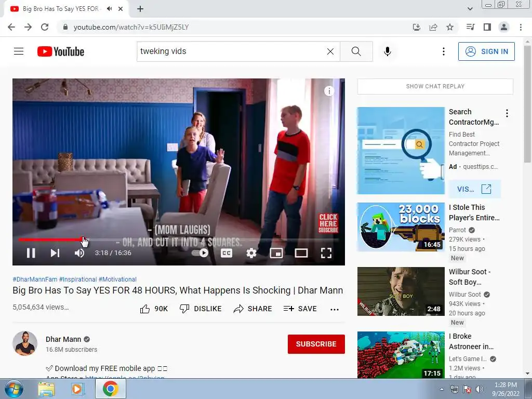Pause the video with the pause button
The image size is (532, 399).
(x=31, y=253)
